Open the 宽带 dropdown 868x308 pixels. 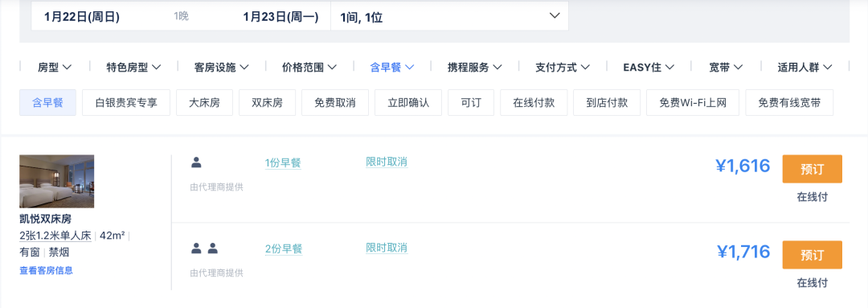727,68
